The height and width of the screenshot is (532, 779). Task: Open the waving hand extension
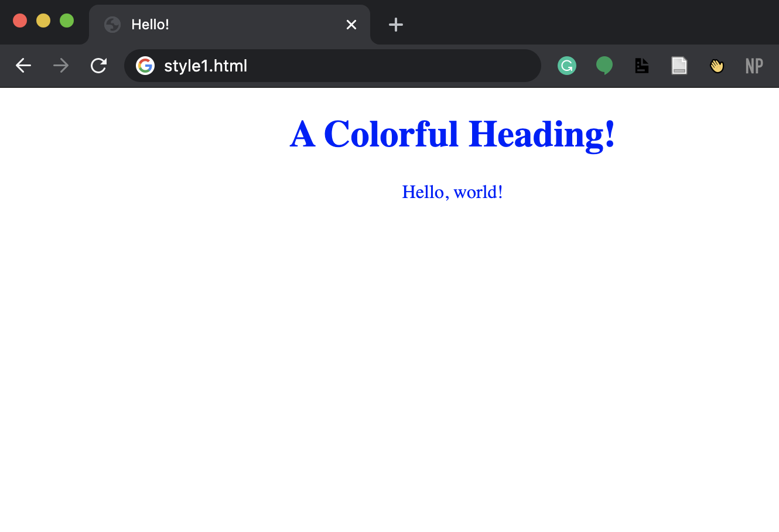point(717,66)
